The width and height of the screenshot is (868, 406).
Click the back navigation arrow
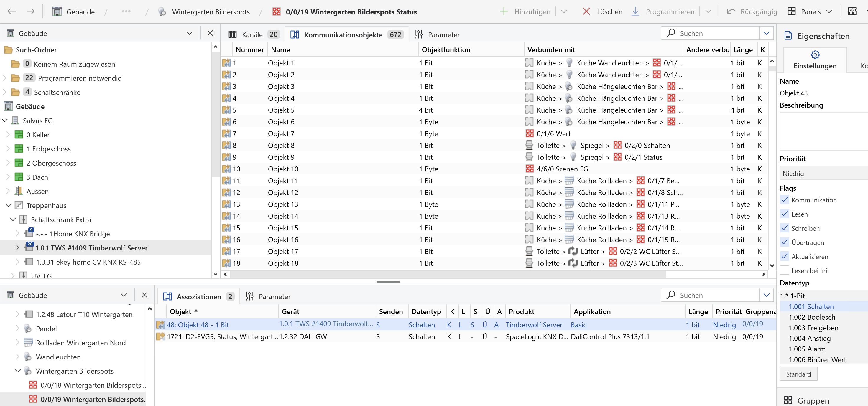coord(12,11)
